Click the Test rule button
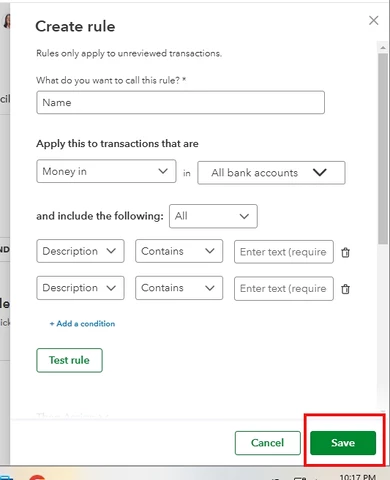The width and height of the screenshot is (390, 480). (69, 360)
